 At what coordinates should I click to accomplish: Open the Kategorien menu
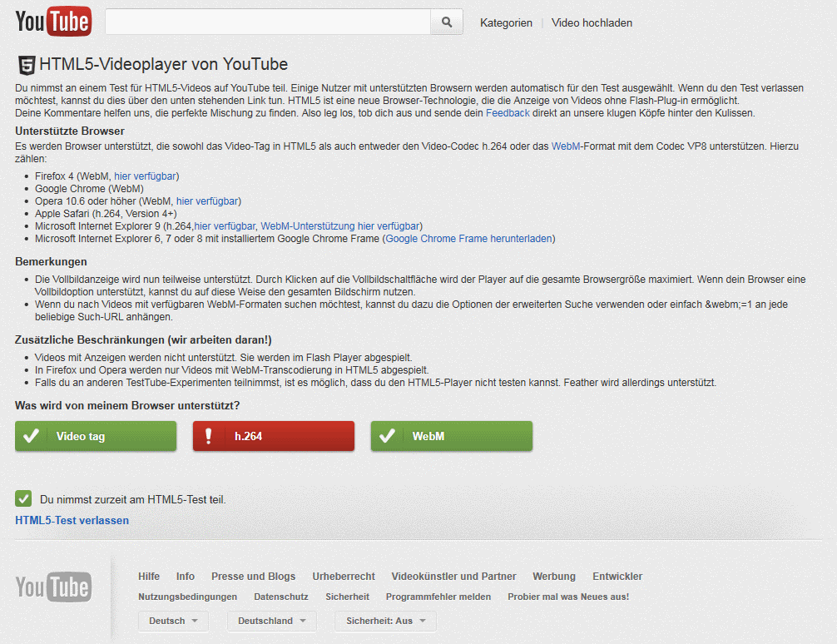pos(506,23)
